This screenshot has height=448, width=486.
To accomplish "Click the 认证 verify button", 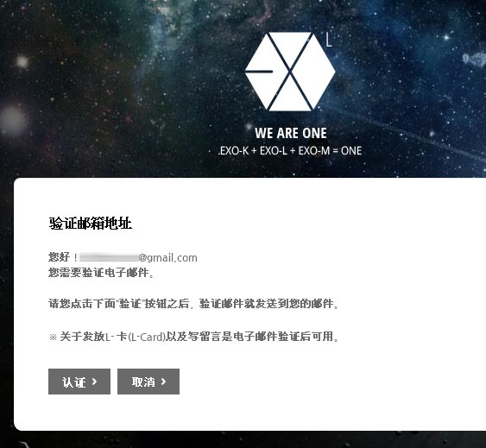I will pyautogui.click(x=79, y=382).
